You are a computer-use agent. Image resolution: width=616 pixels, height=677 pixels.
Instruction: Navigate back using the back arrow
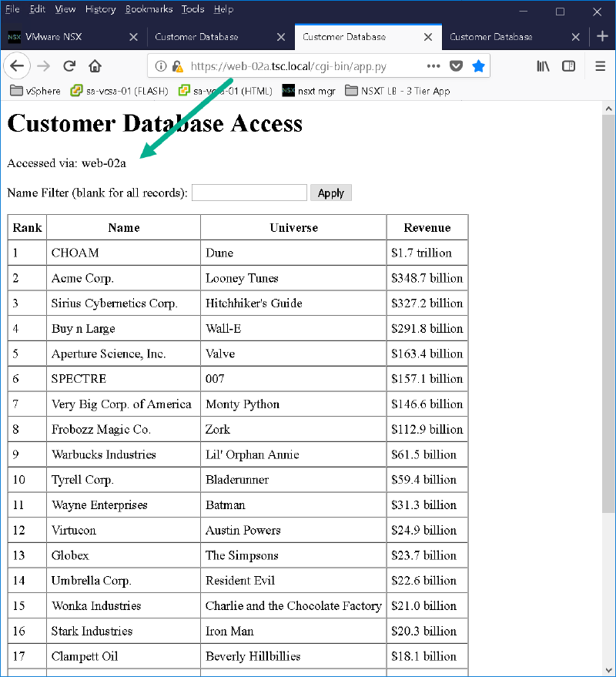click(x=17, y=66)
